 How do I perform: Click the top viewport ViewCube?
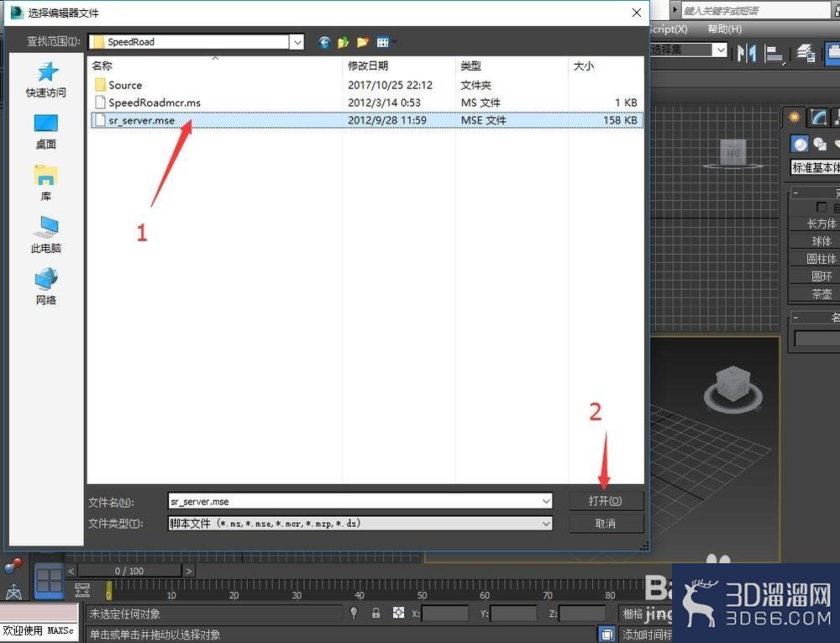tap(732, 153)
